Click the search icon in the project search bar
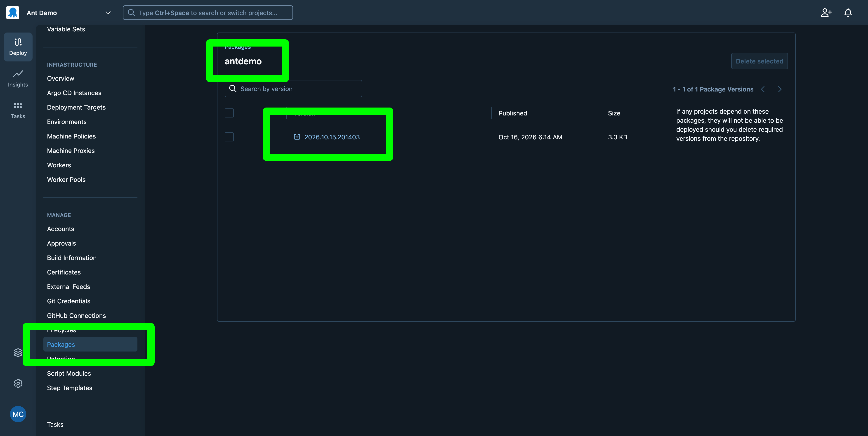 click(131, 13)
